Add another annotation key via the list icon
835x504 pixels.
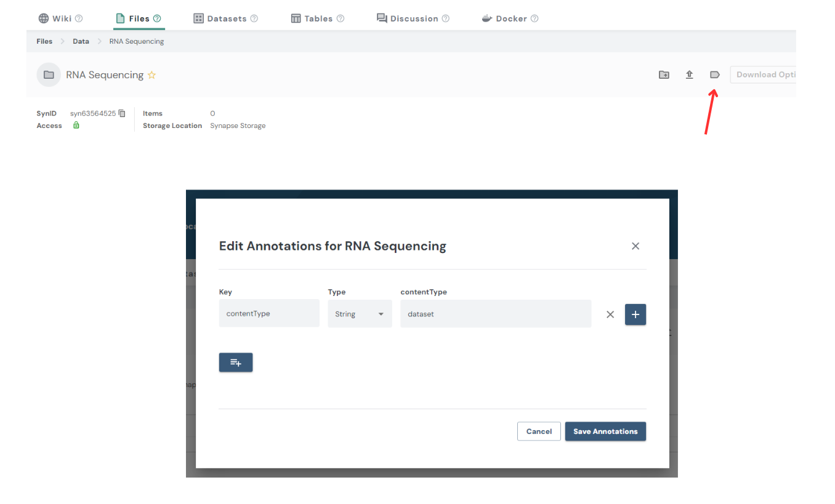pos(235,362)
